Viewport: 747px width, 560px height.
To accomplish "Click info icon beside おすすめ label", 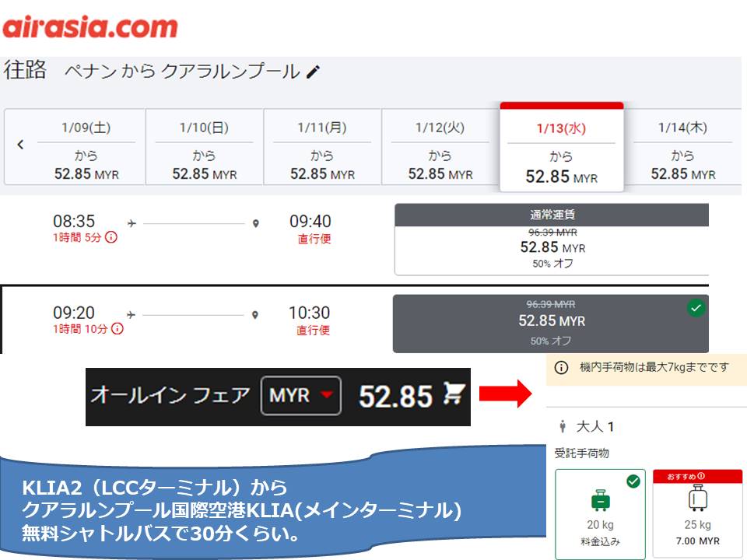I will click(x=701, y=476).
